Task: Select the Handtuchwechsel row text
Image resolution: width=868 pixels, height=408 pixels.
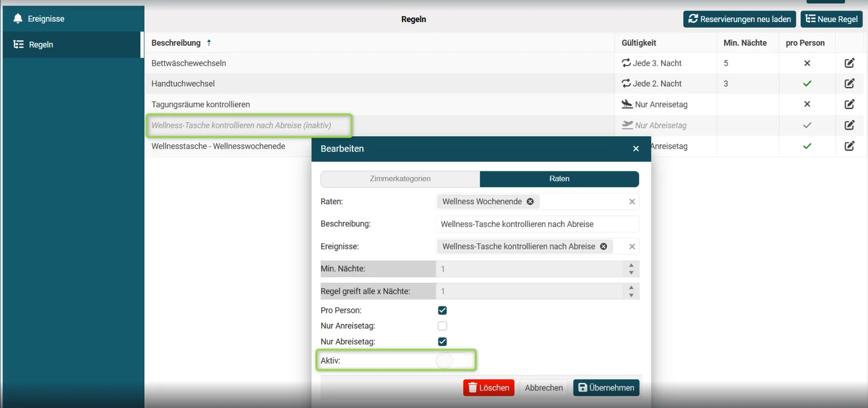Action: 183,84
